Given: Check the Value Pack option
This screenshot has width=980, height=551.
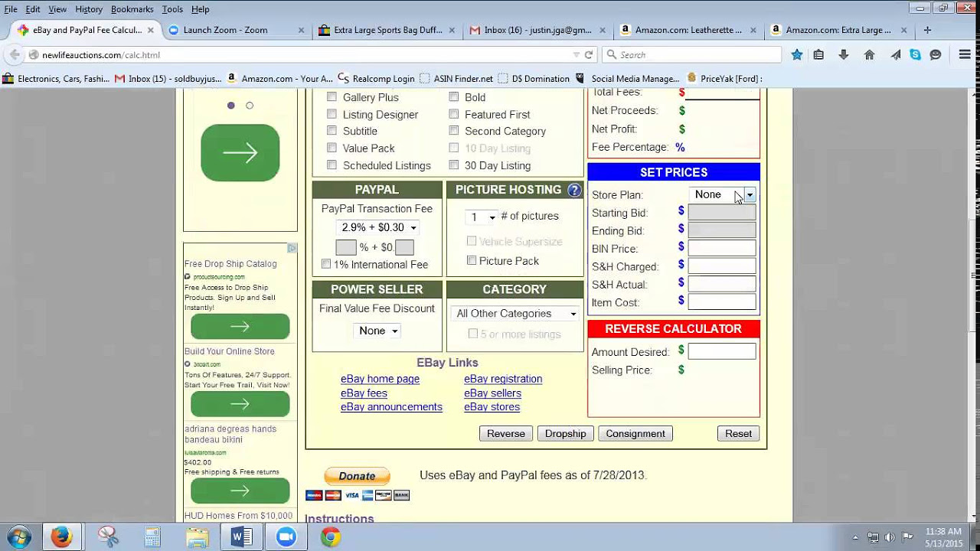Looking at the screenshot, I should 332,148.
